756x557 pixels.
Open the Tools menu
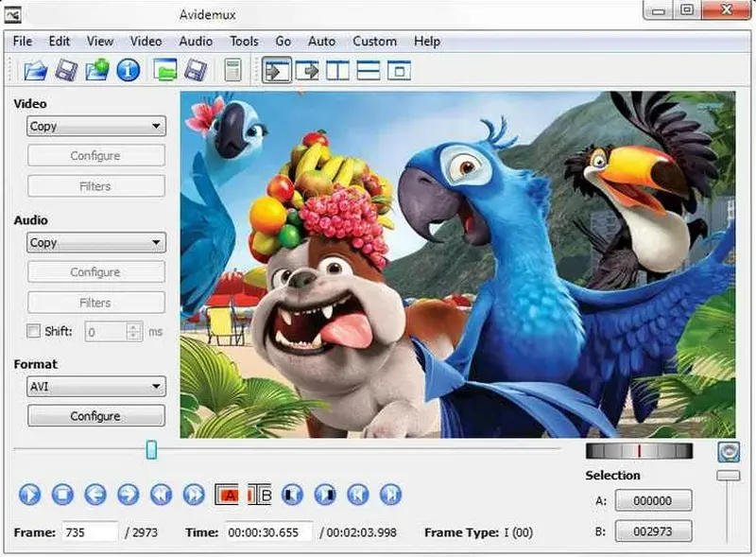click(244, 42)
